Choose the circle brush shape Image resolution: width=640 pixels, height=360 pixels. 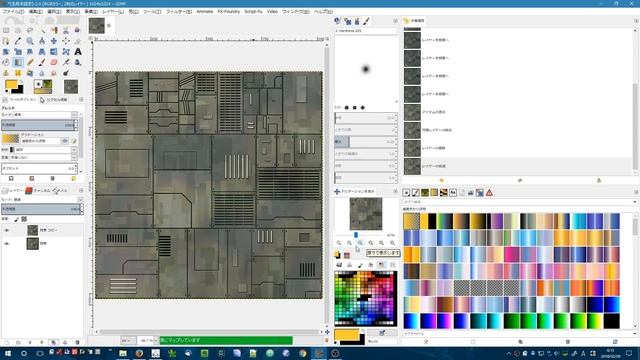347,108
